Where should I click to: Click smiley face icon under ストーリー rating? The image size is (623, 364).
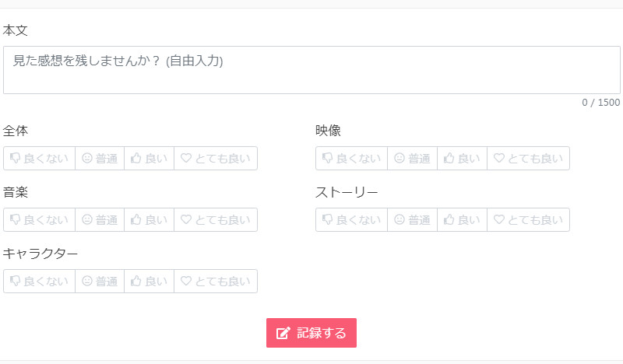coord(399,219)
